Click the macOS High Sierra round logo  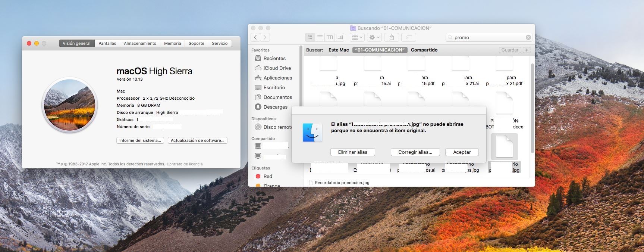coord(70,105)
